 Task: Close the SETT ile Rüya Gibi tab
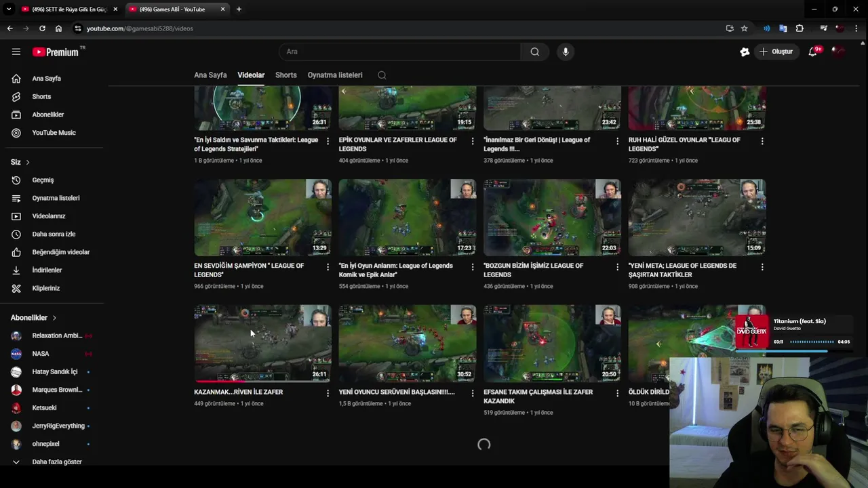click(115, 9)
